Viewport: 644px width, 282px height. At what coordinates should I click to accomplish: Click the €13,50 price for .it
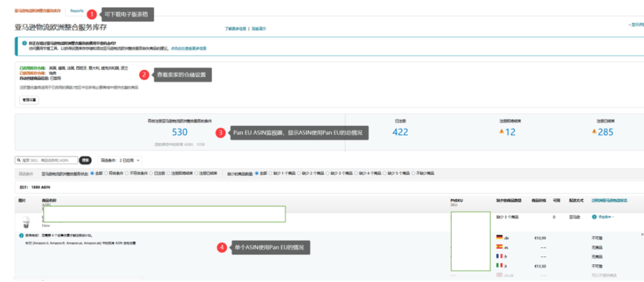(x=539, y=266)
